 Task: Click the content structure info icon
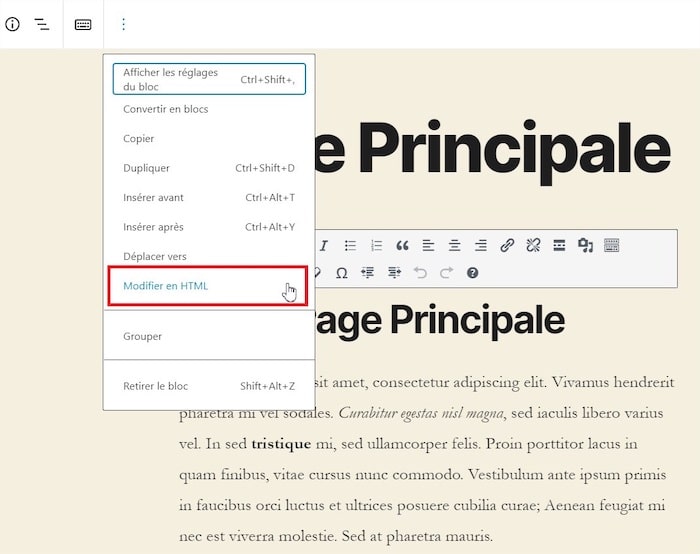(x=13, y=24)
